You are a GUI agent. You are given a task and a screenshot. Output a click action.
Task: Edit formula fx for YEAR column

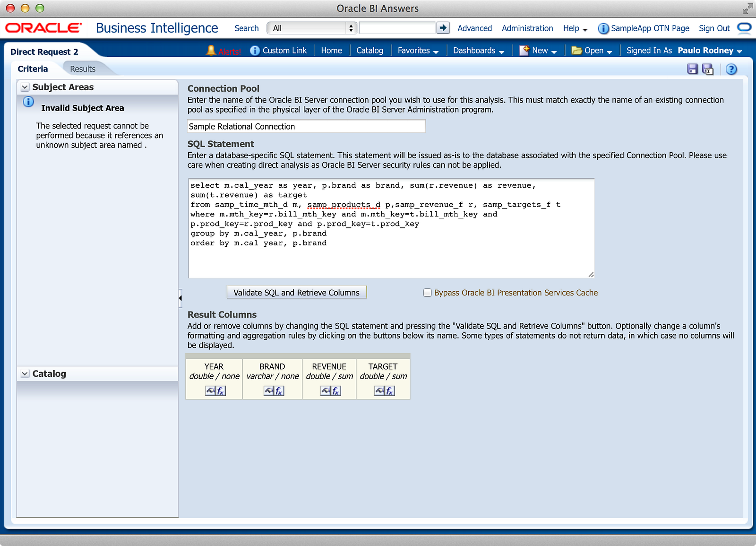(221, 391)
